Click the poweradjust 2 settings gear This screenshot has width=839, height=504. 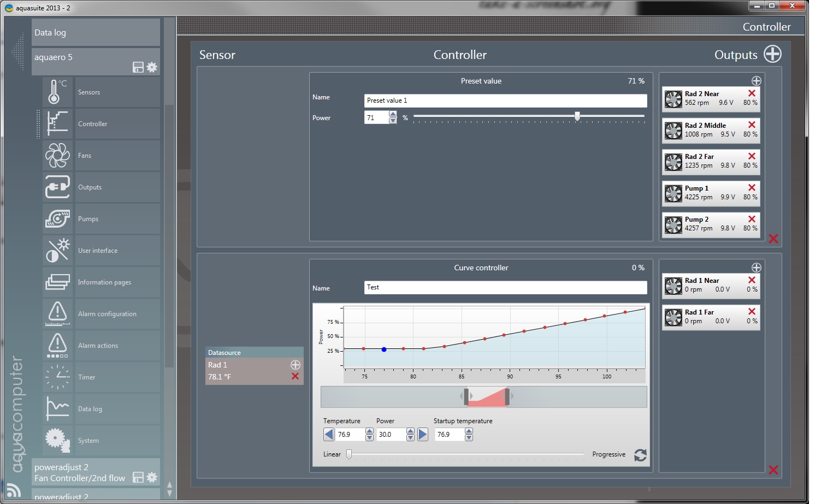click(x=152, y=477)
